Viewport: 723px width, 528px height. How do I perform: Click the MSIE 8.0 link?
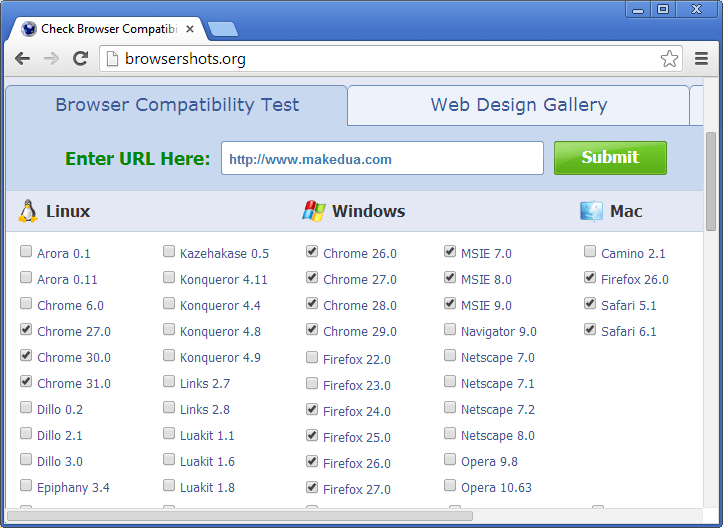(486, 280)
